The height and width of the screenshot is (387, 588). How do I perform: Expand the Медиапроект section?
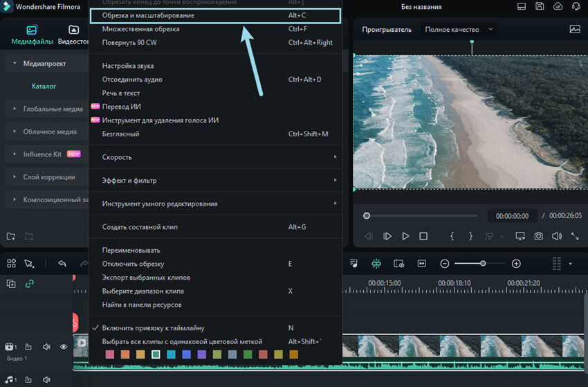[x=47, y=64]
